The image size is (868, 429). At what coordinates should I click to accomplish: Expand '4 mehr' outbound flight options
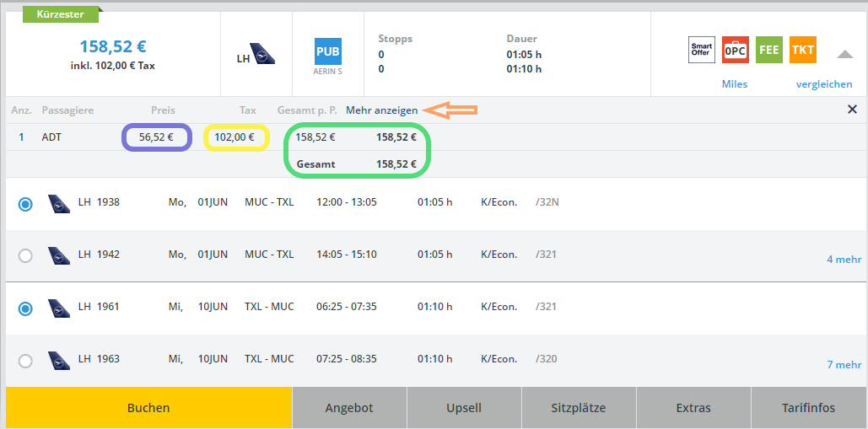(x=844, y=260)
